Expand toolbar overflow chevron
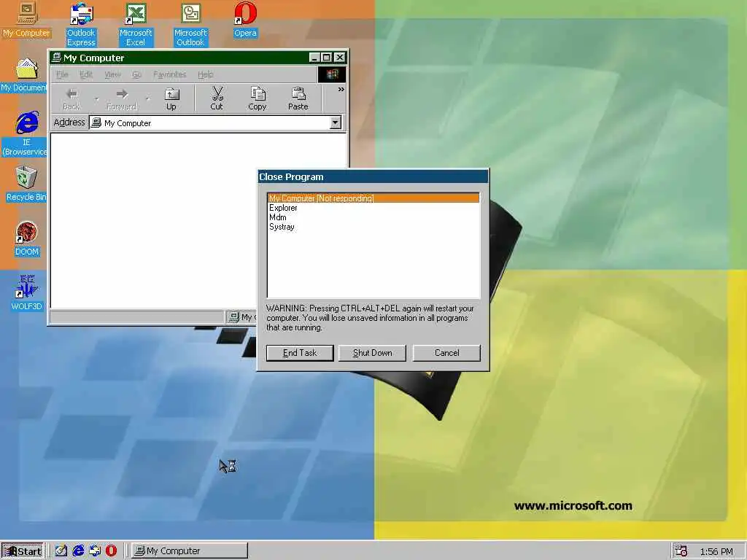Screen dimensions: 747x560 (x=341, y=90)
